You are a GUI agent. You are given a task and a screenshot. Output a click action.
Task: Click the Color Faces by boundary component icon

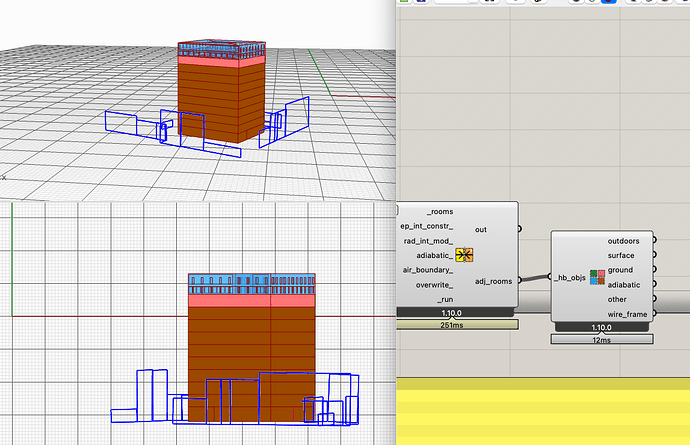coord(597,277)
